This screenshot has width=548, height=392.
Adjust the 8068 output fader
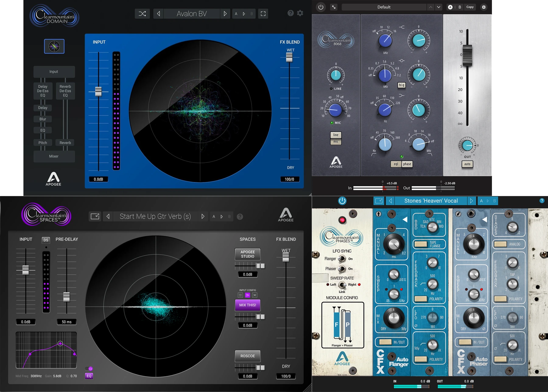467,55
